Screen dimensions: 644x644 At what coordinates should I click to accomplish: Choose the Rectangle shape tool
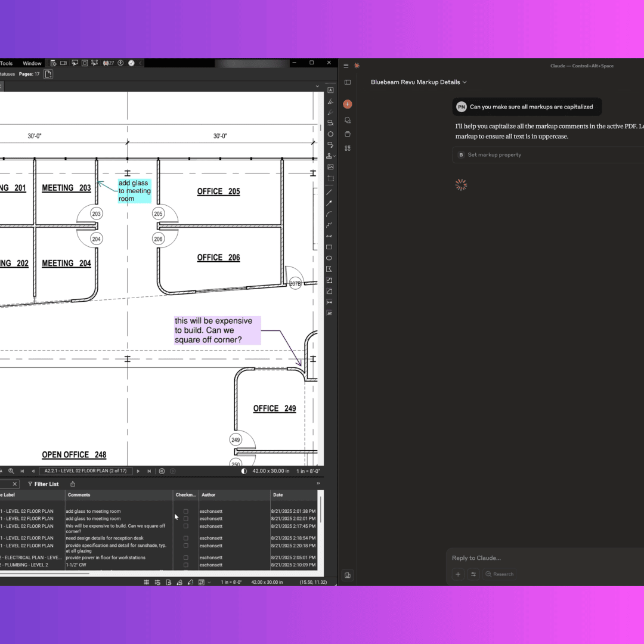329,247
